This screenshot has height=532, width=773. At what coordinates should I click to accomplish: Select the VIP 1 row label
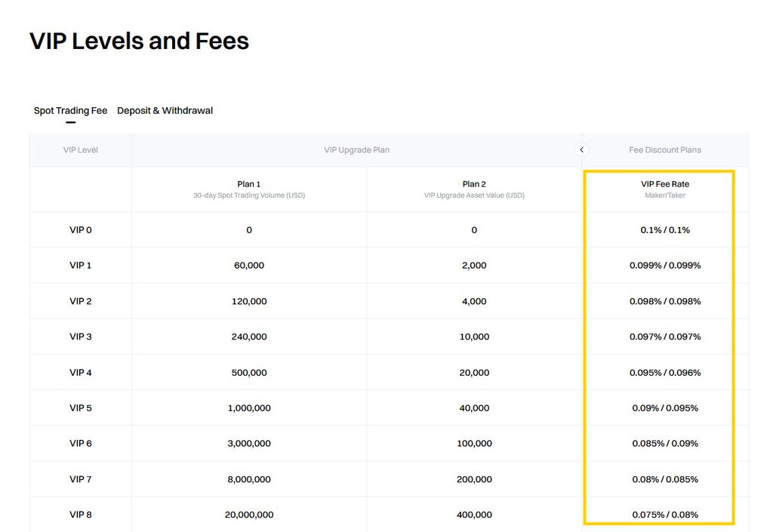coord(80,266)
